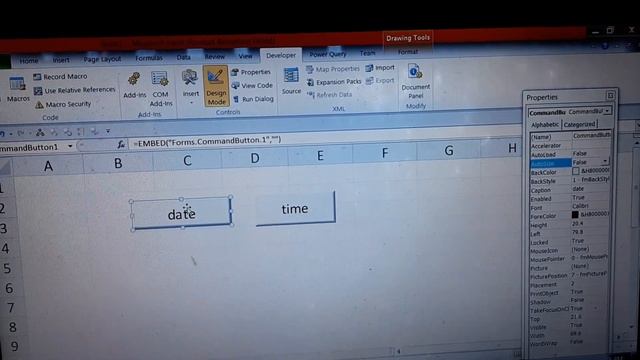This screenshot has width=640, height=360.
Task: Open COM Add-Ins dialog
Action: coord(160,88)
